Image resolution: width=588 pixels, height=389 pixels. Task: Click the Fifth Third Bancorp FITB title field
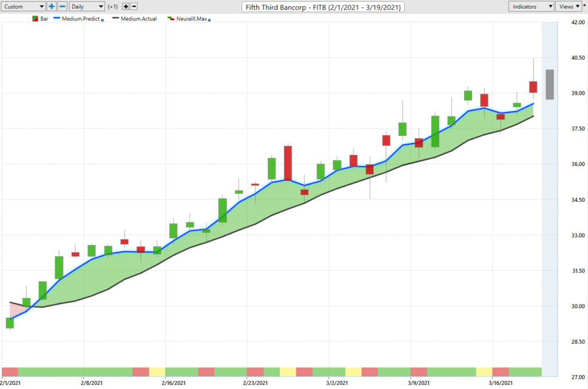point(323,7)
